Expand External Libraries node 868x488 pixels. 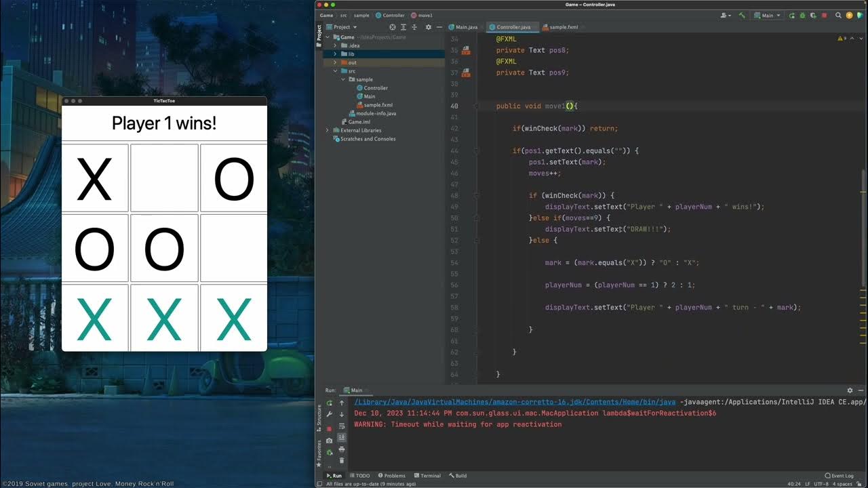327,130
